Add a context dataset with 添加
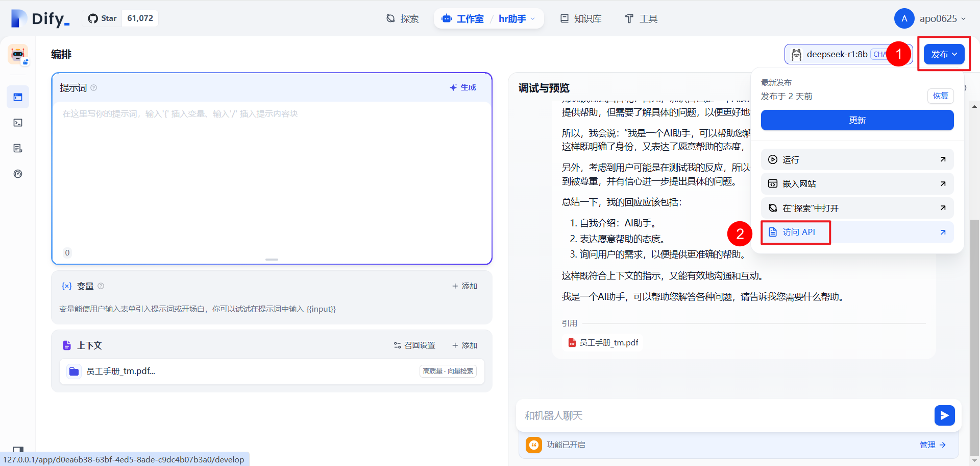 click(464, 345)
